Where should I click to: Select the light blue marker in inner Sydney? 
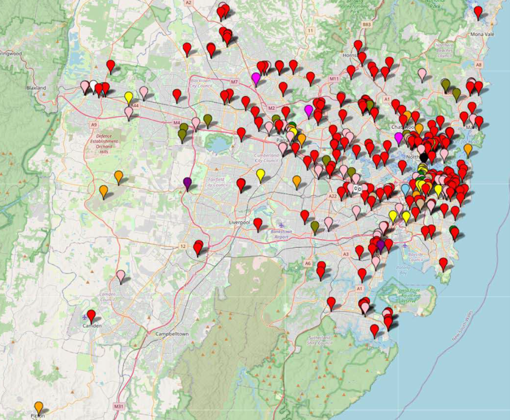coord(406,189)
